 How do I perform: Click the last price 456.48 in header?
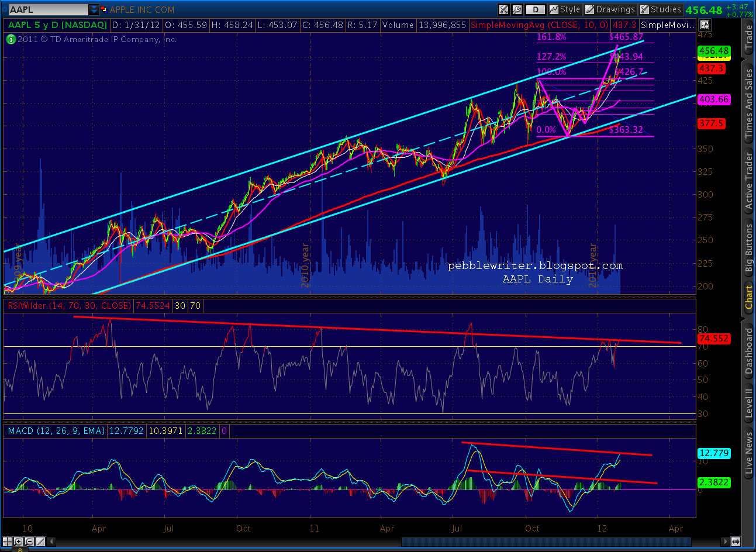pos(703,10)
